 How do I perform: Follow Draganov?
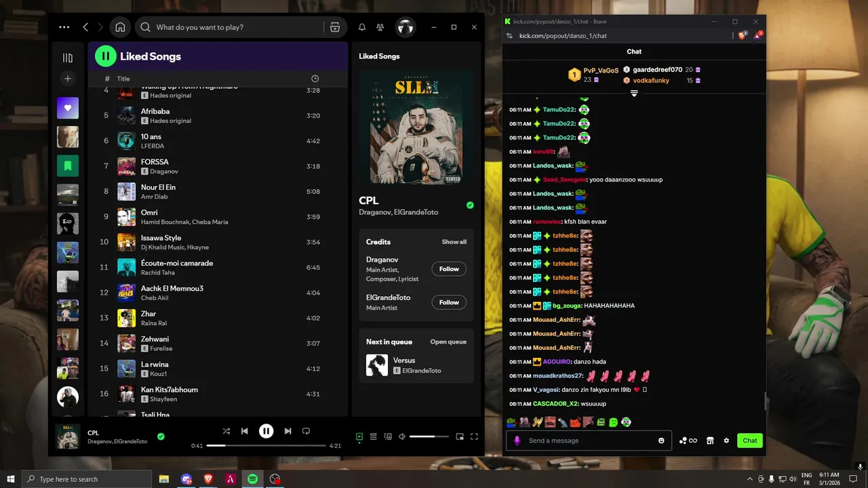(449, 269)
